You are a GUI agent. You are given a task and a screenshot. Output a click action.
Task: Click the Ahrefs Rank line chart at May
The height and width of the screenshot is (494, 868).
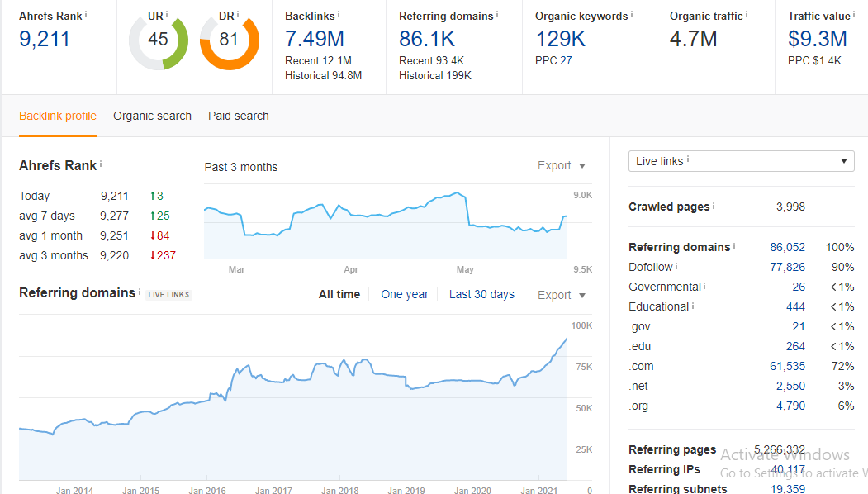point(465,223)
